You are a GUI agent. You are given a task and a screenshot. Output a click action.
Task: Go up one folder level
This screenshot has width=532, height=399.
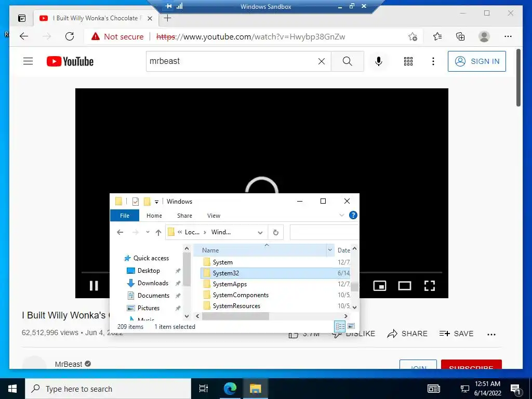point(158,232)
